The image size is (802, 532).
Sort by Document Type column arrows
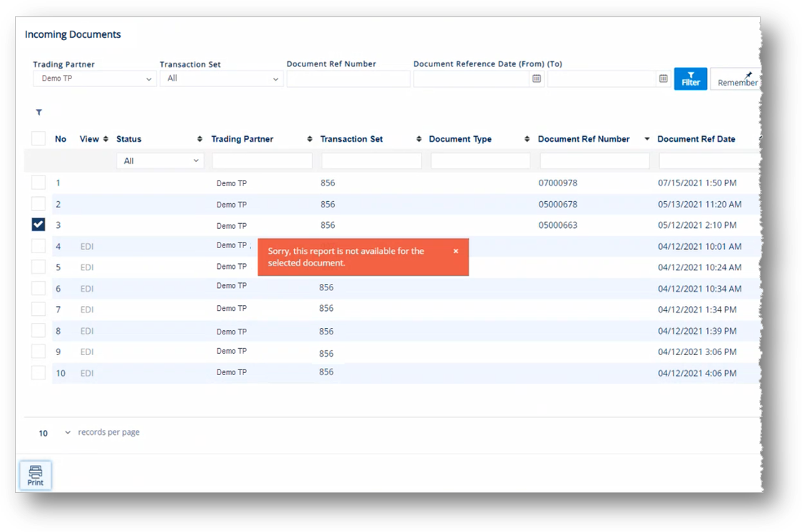click(x=527, y=139)
